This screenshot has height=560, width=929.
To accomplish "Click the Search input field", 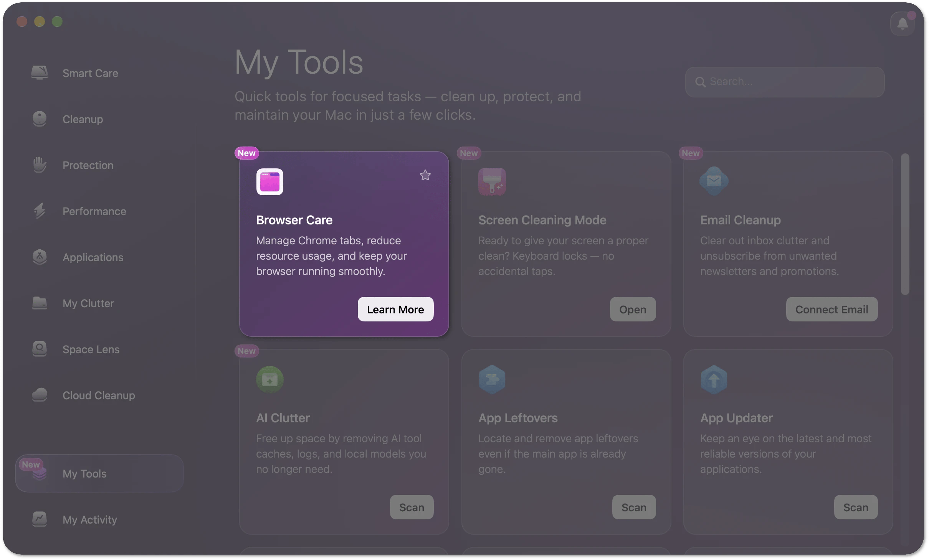I will coord(785,82).
